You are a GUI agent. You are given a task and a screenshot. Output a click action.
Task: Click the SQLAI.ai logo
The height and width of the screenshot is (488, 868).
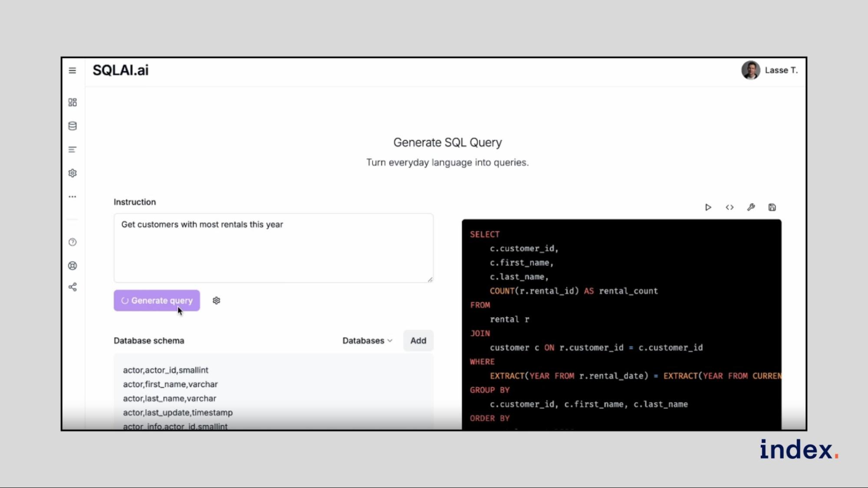click(120, 70)
